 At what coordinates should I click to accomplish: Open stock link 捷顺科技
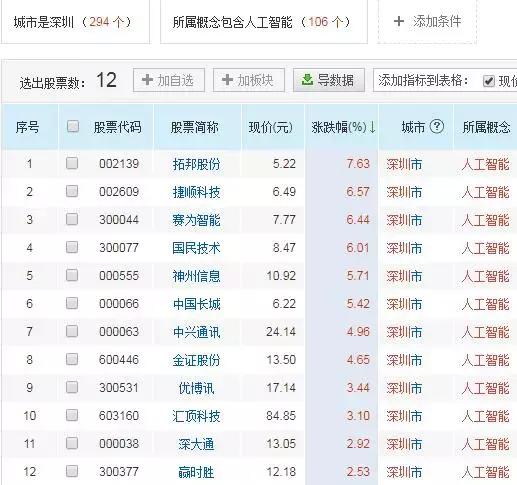196,192
